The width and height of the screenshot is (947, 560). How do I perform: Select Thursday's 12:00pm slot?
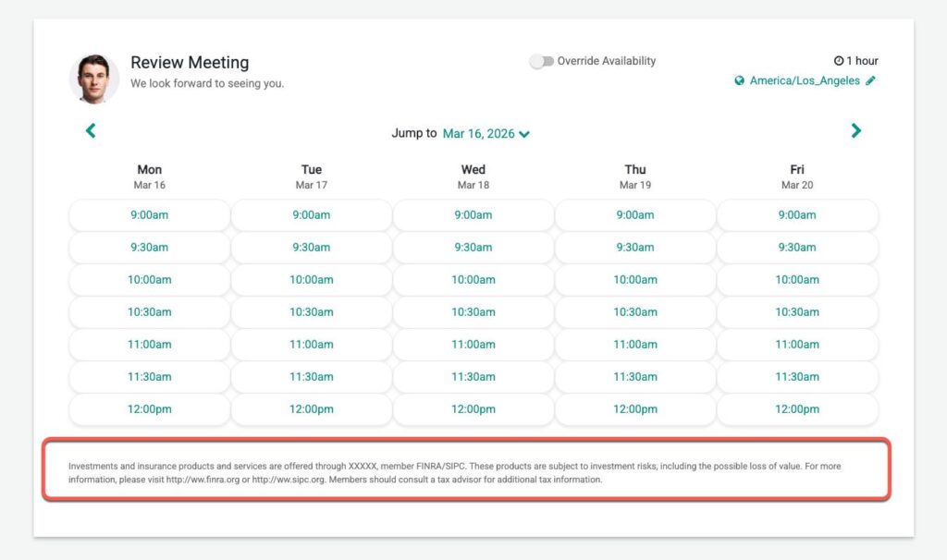point(635,409)
